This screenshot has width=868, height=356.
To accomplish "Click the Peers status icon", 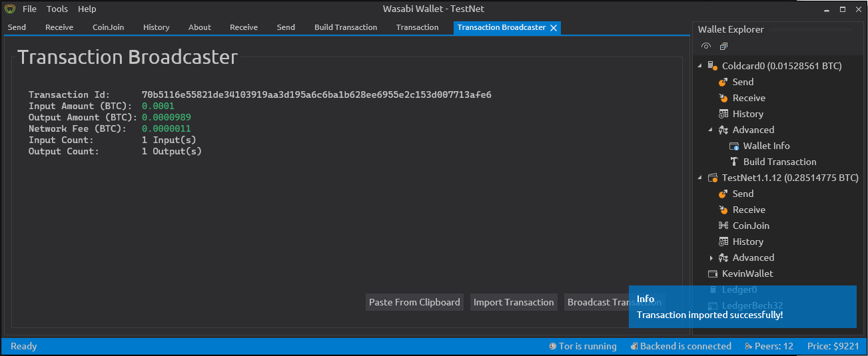I will (x=749, y=346).
